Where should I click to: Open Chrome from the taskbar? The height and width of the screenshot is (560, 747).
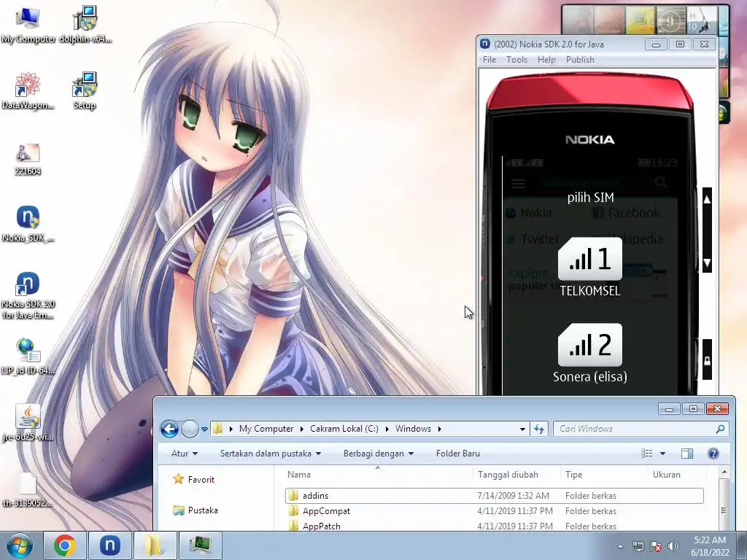click(x=64, y=545)
